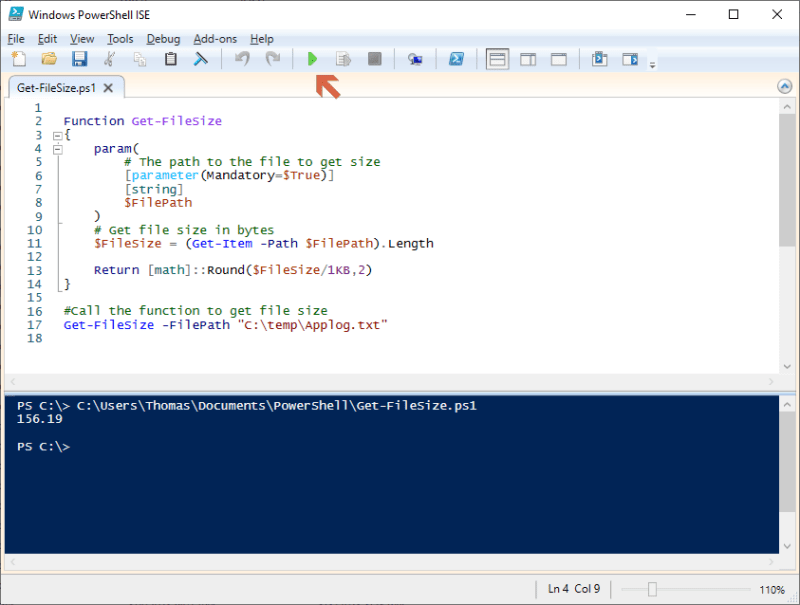Toggle Show Script Pane Top layout
This screenshot has height=605, width=800.
point(497,59)
